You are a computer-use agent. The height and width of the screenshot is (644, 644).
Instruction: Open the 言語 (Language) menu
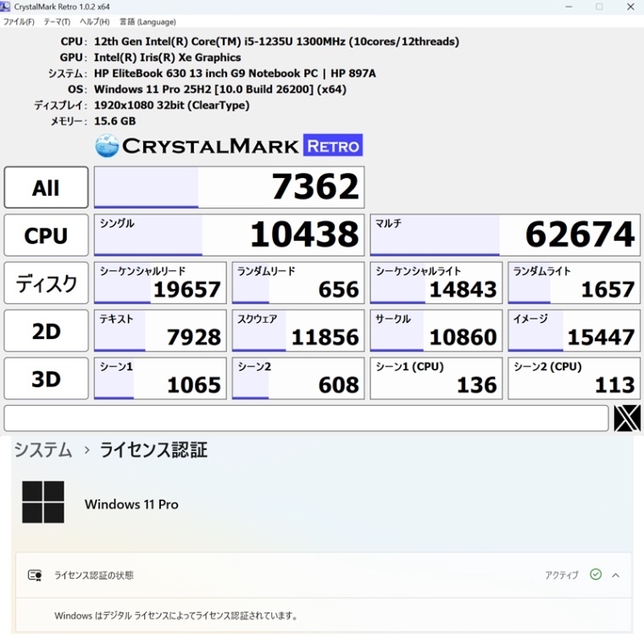pyautogui.click(x=147, y=22)
